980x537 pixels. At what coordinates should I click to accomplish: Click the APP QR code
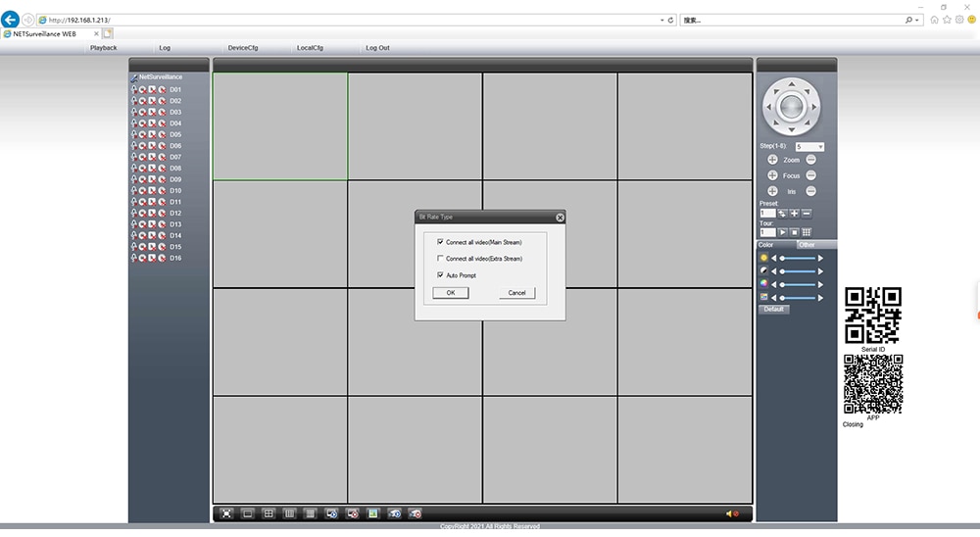coord(873,384)
